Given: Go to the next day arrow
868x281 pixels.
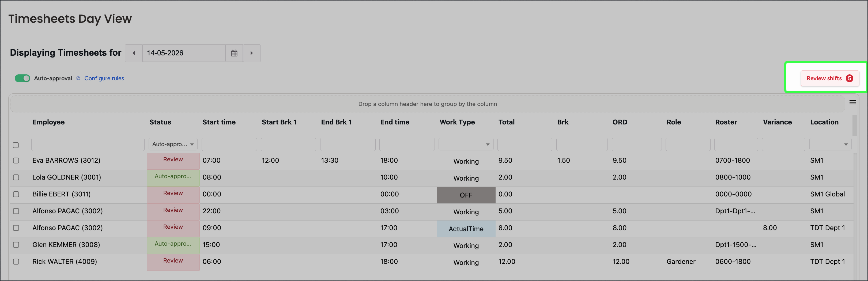Looking at the screenshot, I should coord(252,53).
